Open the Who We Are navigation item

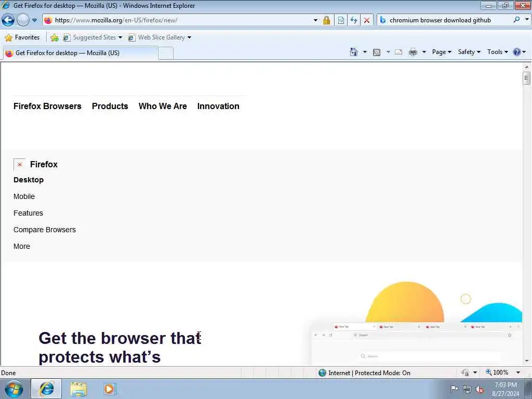pyautogui.click(x=163, y=106)
